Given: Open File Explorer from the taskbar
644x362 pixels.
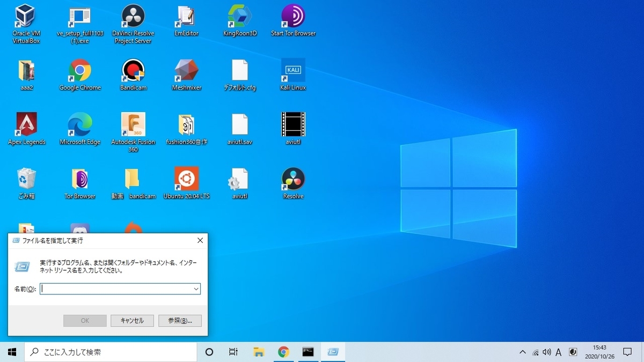Looking at the screenshot, I should point(259,352).
